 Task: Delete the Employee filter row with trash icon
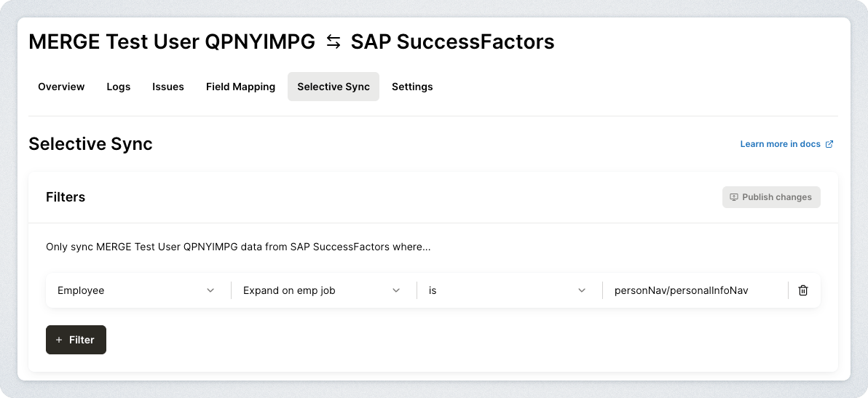(x=803, y=290)
